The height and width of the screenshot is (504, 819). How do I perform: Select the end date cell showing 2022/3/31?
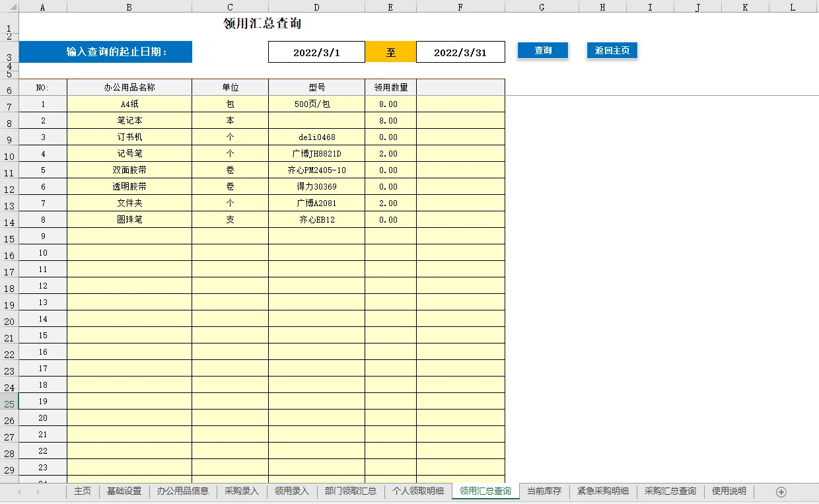(x=460, y=51)
